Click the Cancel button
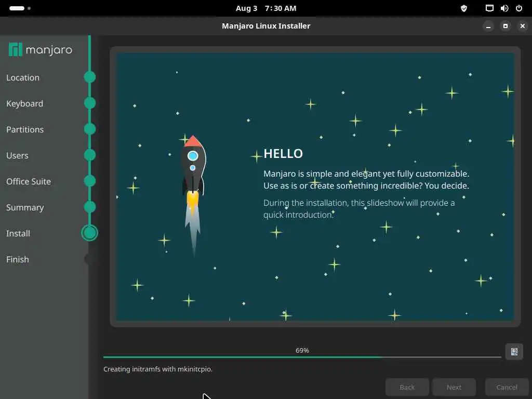 click(507, 387)
